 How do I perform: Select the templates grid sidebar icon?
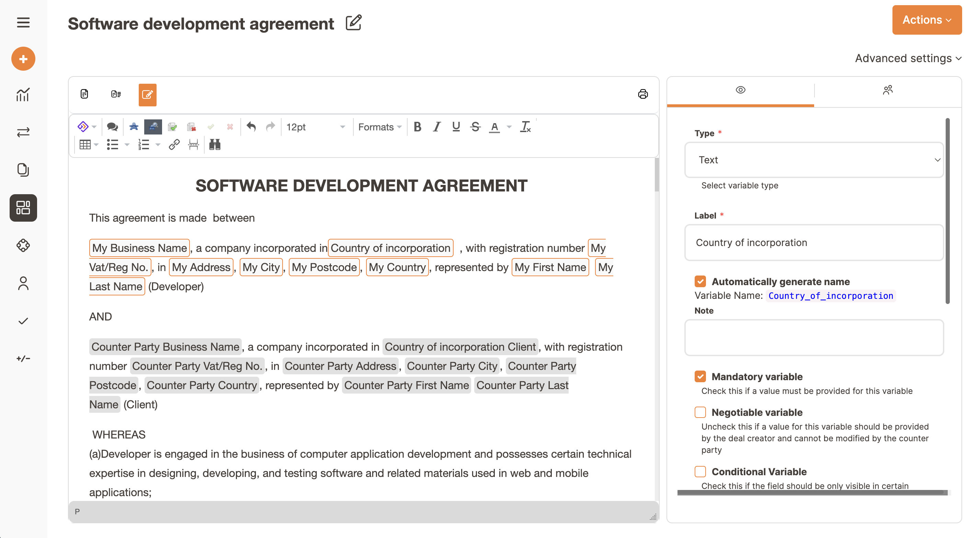tap(23, 208)
